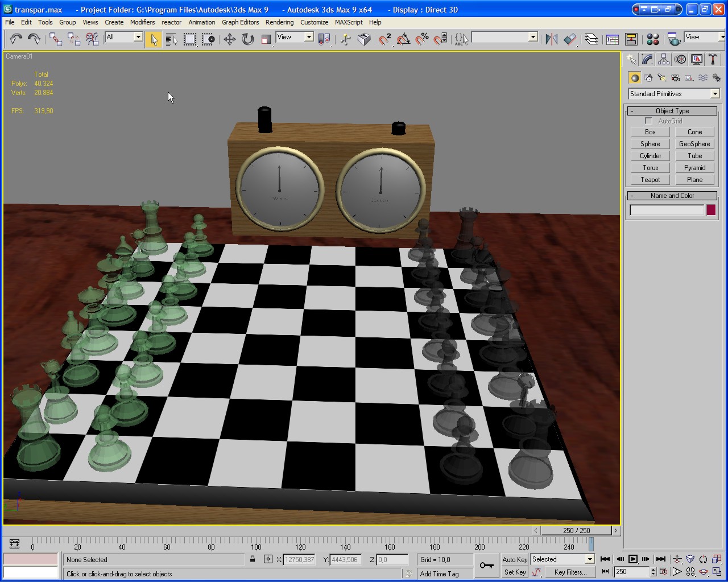
Task: Click the Play Animation button
Action: [x=633, y=559]
